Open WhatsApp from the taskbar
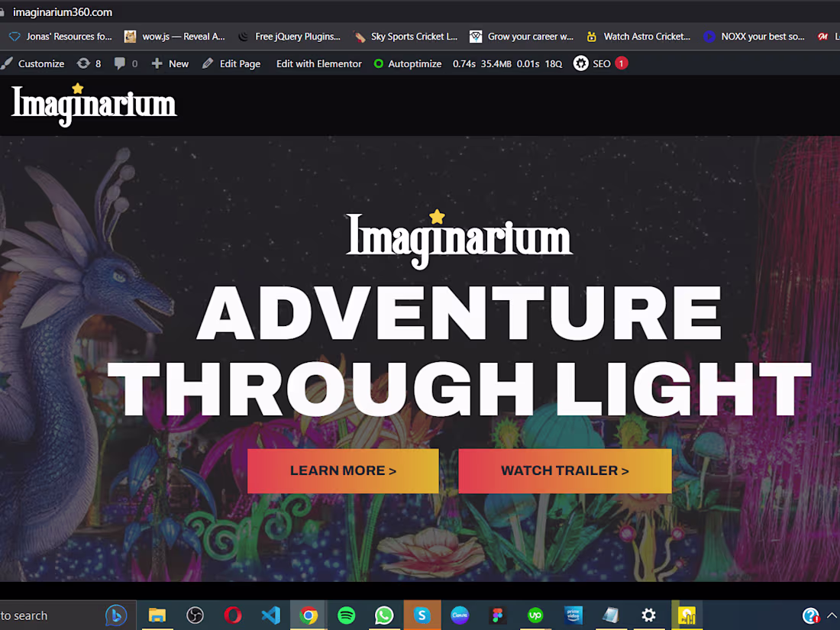This screenshot has width=840, height=630. point(384,615)
